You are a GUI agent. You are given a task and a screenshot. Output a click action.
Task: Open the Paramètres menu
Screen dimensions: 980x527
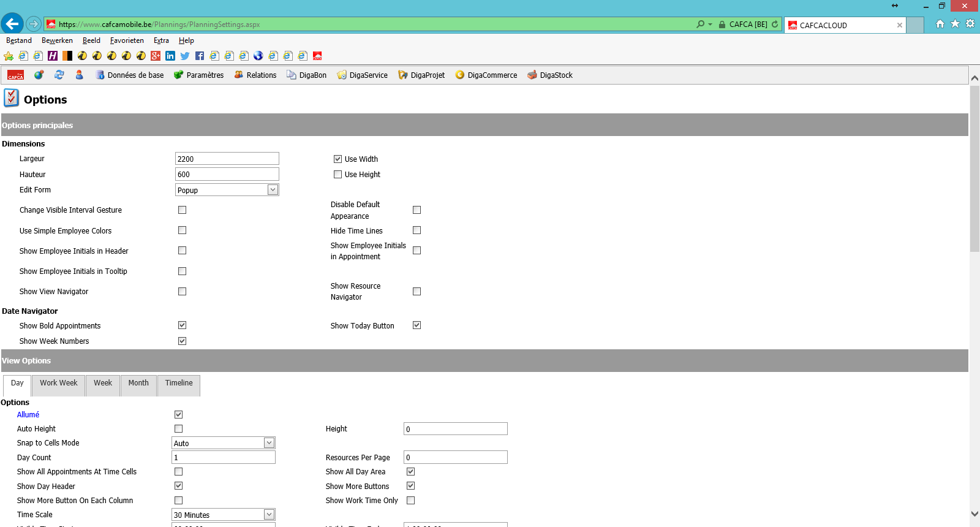click(199, 75)
